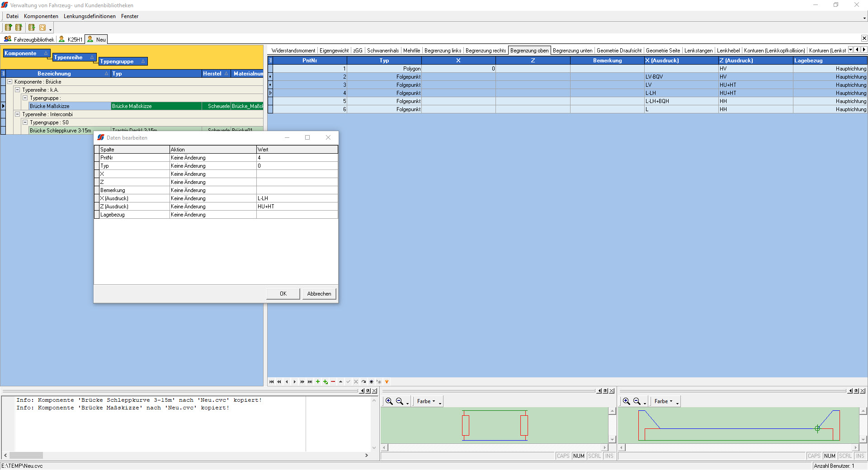Open Farbe dropdown in top-view preview
The height and width of the screenshot is (470, 868).
(x=426, y=401)
